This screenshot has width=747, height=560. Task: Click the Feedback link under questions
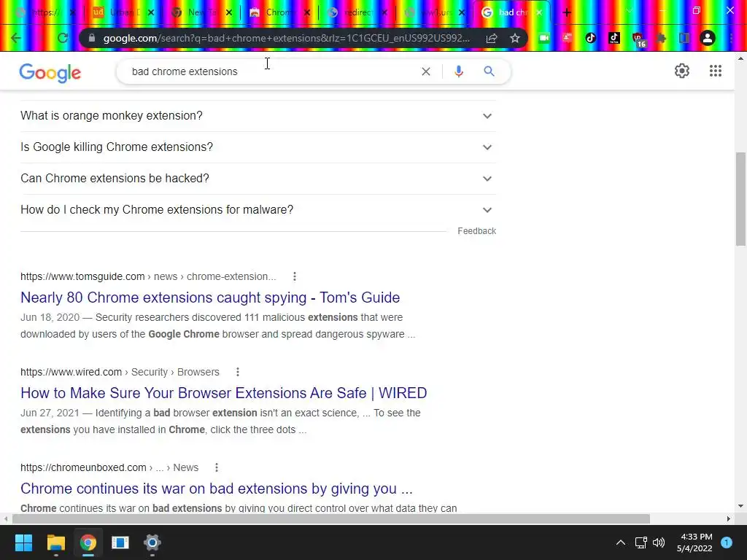[x=477, y=231]
